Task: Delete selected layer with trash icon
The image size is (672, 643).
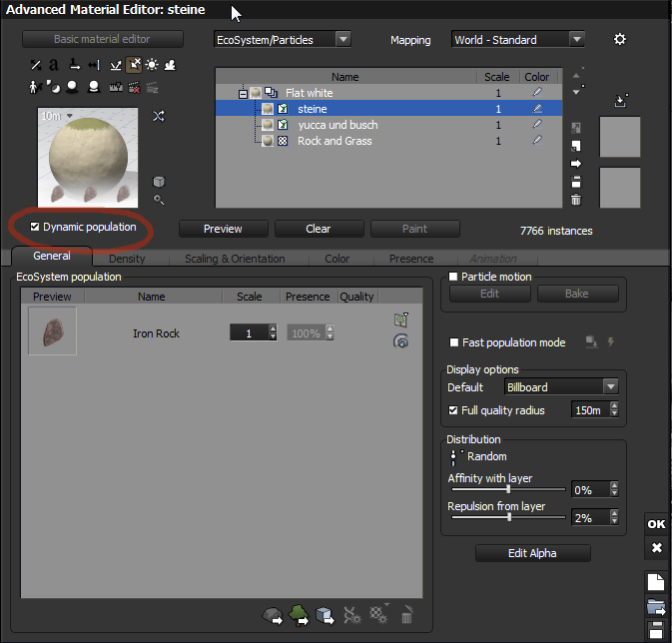Action: pos(576,200)
